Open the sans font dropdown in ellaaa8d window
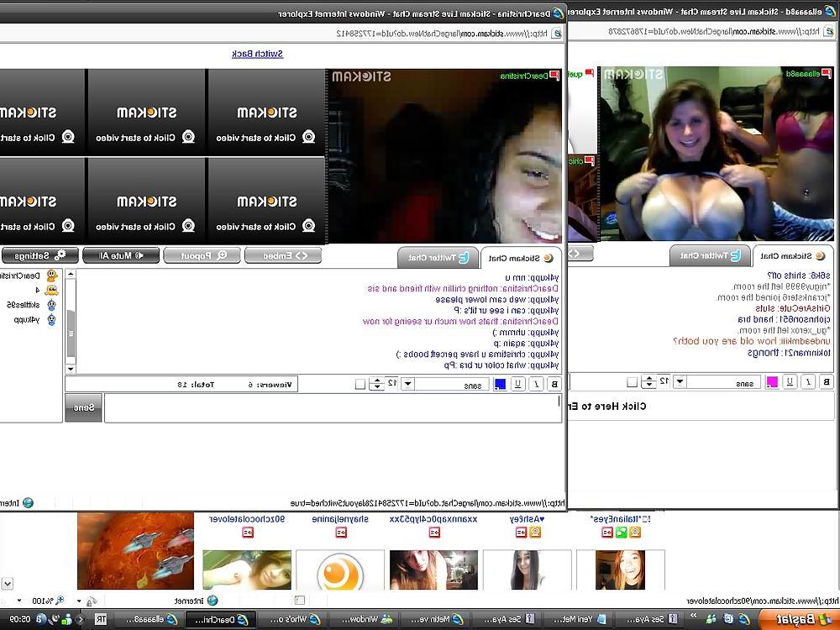The width and height of the screenshot is (840, 630). click(680, 381)
